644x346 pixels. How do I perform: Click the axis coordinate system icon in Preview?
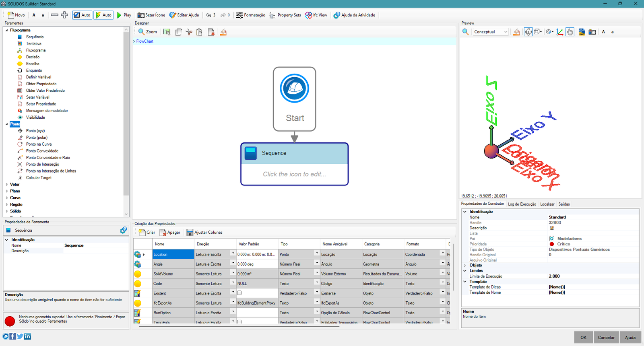(x=560, y=32)
